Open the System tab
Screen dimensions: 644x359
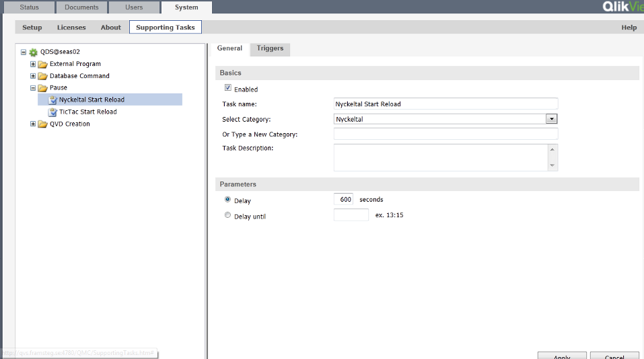[186, 7]
